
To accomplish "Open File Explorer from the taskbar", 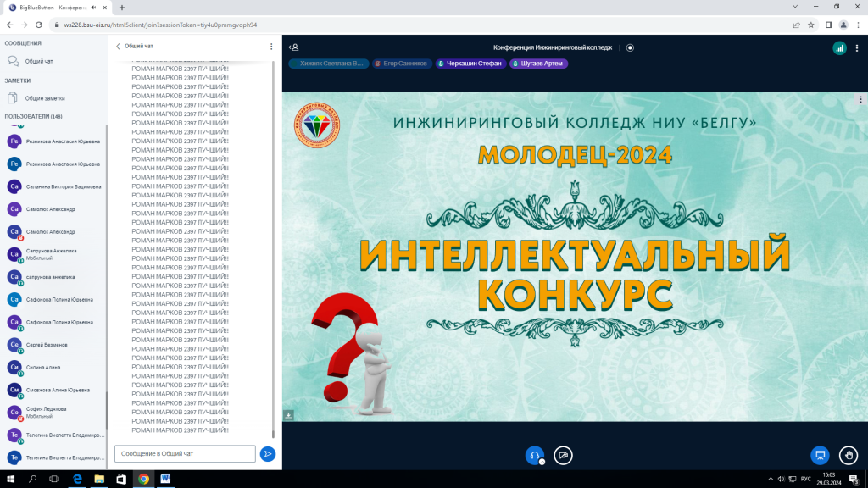I will tap(99, 480).
